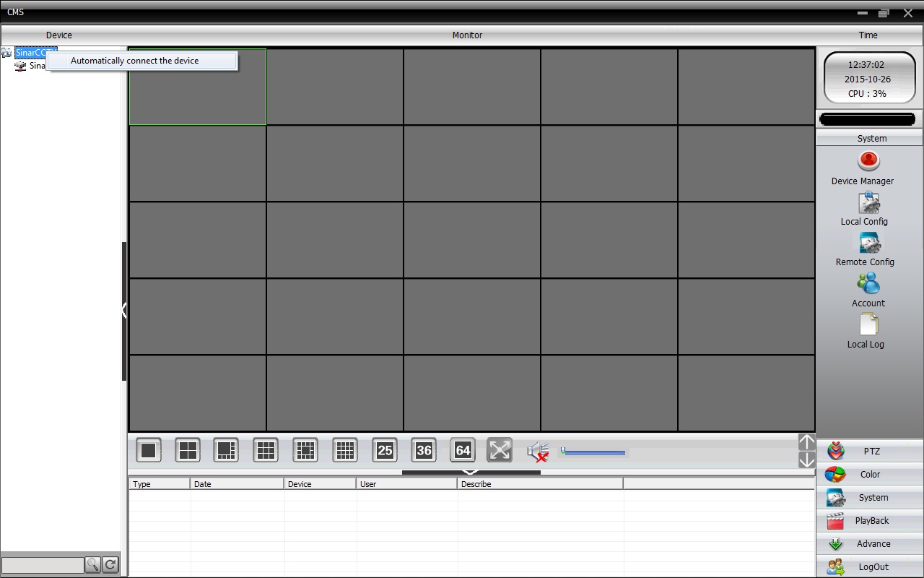
Task: Click the device search input field
Action: click(x=43, y=565)
